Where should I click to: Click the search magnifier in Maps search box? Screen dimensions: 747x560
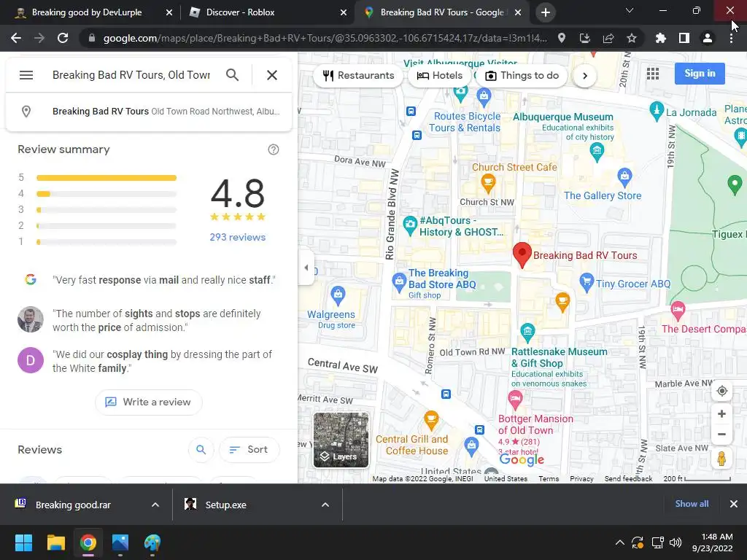(x=233, y=75)
